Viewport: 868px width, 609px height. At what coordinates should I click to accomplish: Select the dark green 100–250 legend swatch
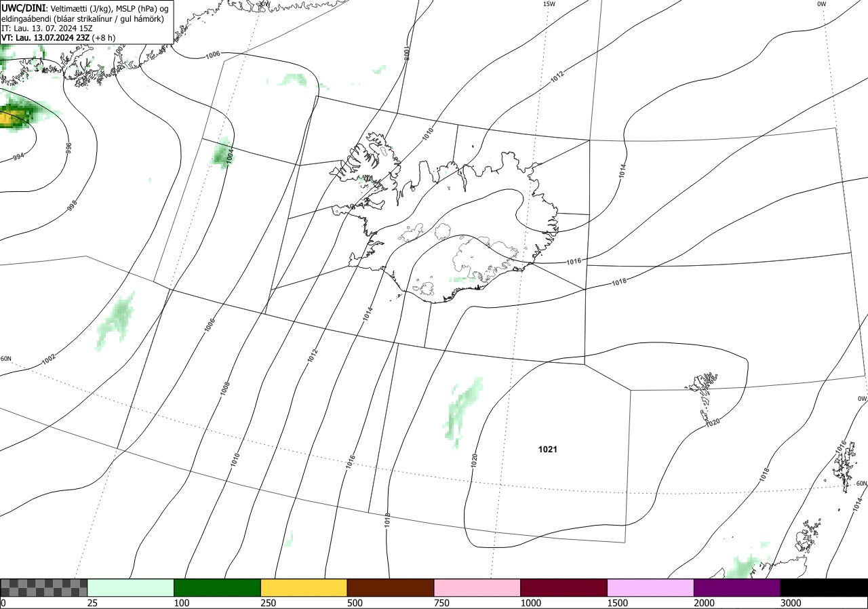[218, 587]
